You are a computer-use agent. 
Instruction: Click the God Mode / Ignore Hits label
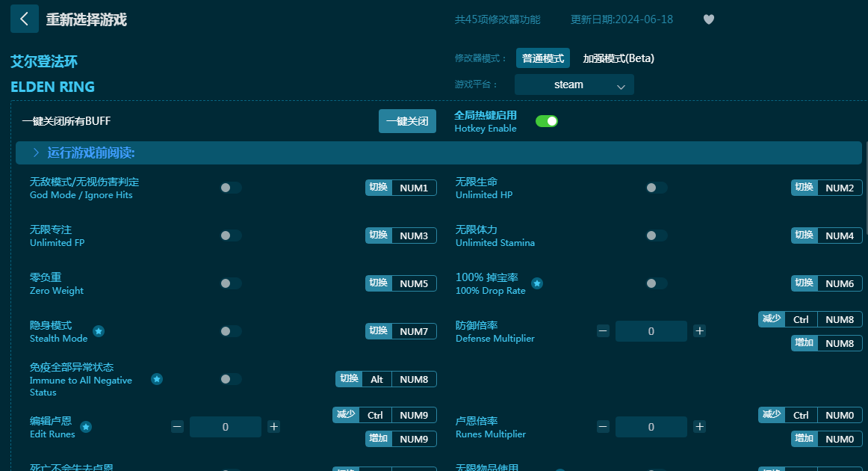point(81,195)
